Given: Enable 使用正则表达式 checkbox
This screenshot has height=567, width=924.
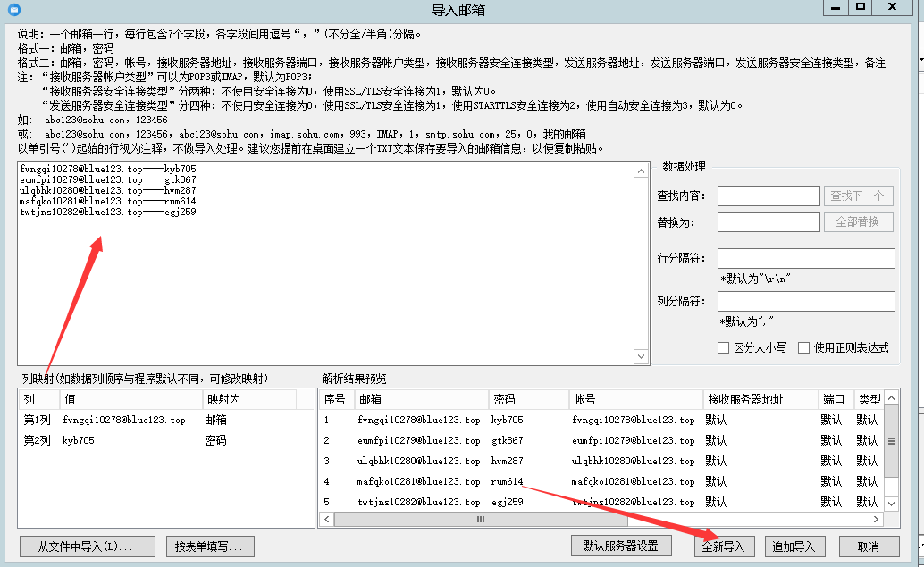Looking at the screenshot, I should click(x=803, y=348).
